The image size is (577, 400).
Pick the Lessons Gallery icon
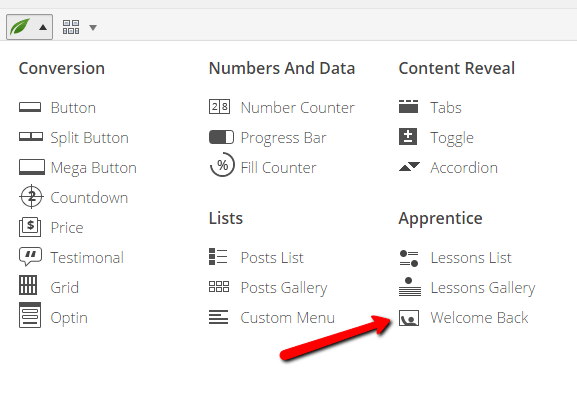410,287
